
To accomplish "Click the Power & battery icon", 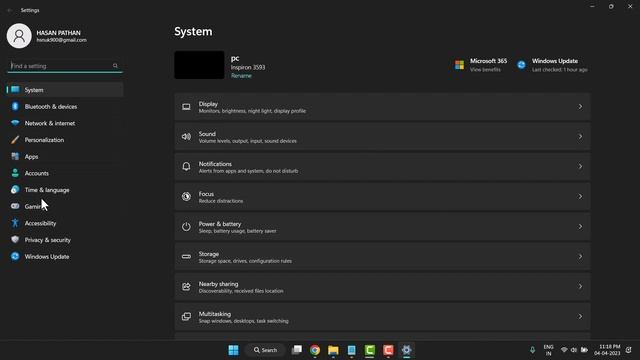I will click(x=186, y=227).
